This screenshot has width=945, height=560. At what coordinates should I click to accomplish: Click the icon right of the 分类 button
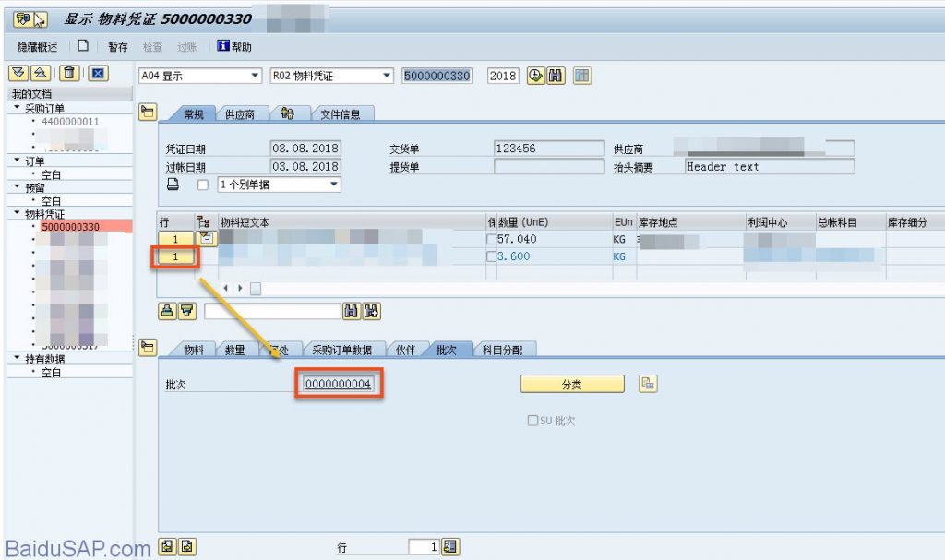[x=648, y=384]
